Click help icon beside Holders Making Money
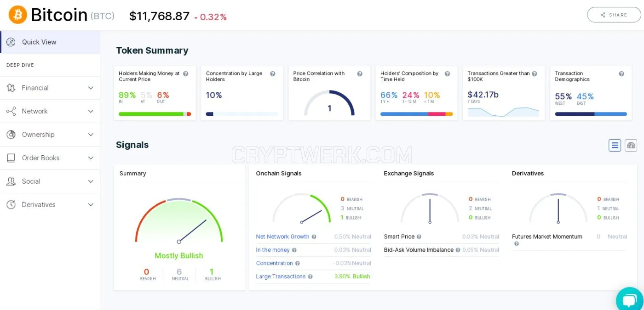Image resolution: width=644 pixels, height=310 pixels. tap(185, 73)
